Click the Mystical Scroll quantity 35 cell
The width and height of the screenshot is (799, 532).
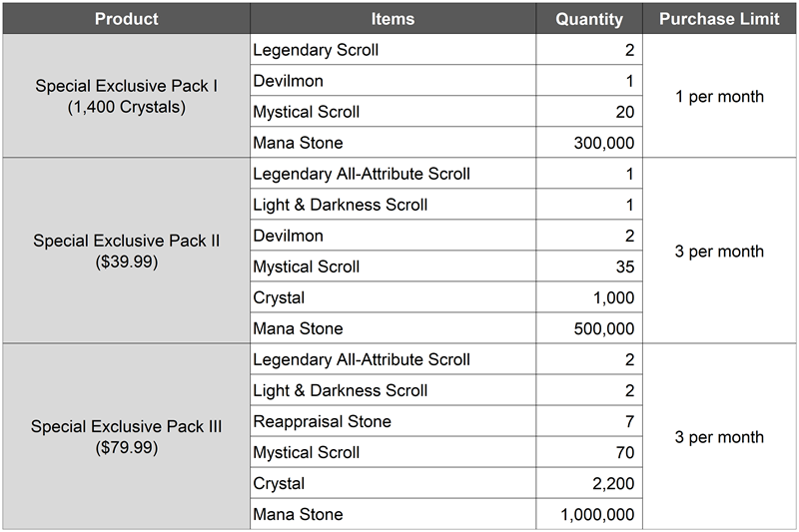(x=589, y=266)
